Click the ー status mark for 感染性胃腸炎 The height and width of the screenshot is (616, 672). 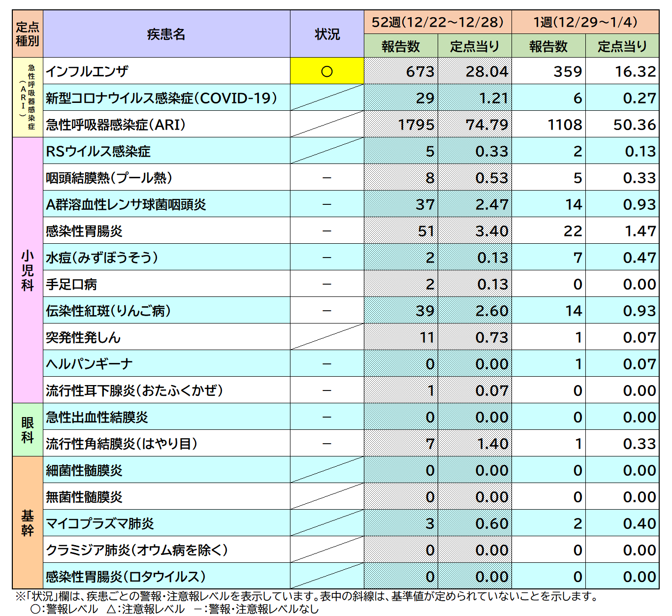(x=326, y=231)
